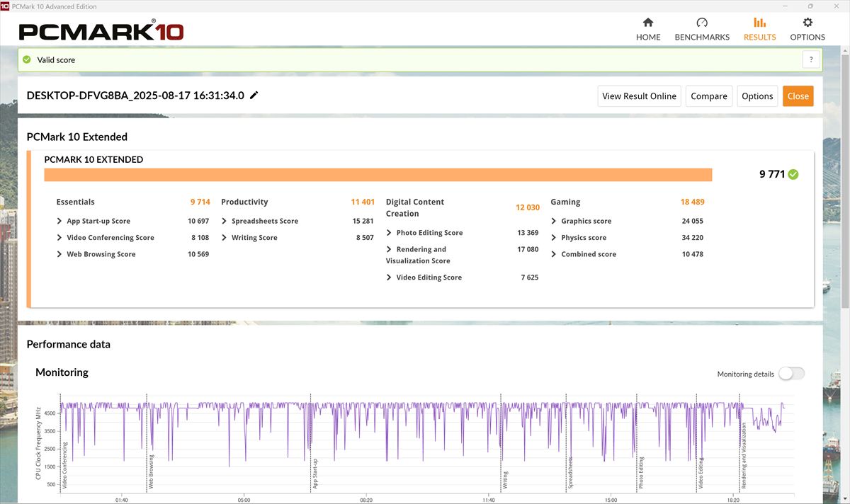Maximize the PCMark 10 window
850x504 pixels.
click(x=810, y=6)
